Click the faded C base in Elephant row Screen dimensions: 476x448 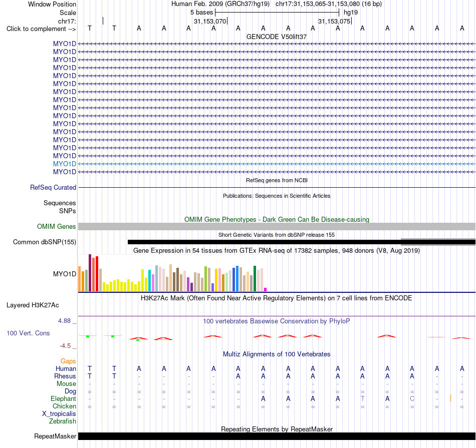tap(412, 398)
